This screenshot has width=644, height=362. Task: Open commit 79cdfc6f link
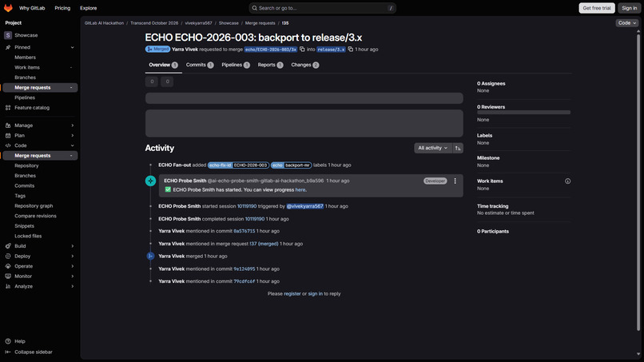(244, 281)
